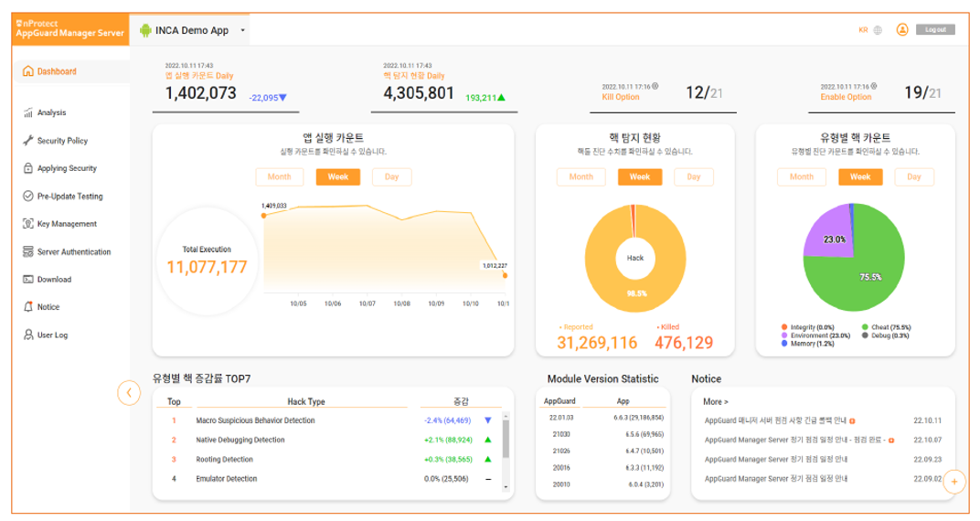Collapse the sidebar with left chevron button
The image size is (980, 521).
coord(129,392)
